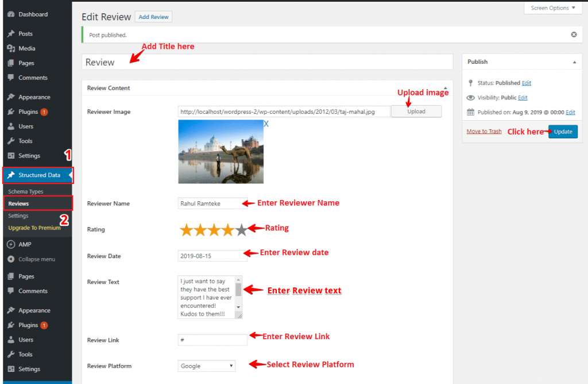Click the icon beside upper Pages item

point(11,63)
